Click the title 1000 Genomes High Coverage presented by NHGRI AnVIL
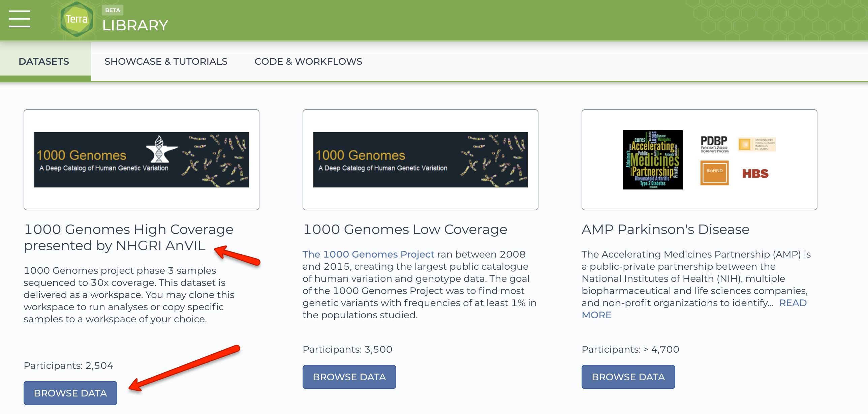 point(129,237)
